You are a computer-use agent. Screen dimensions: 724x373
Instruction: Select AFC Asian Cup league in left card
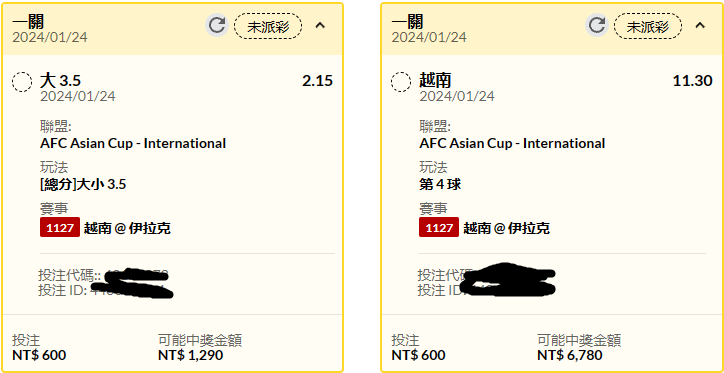pos(133,143)
